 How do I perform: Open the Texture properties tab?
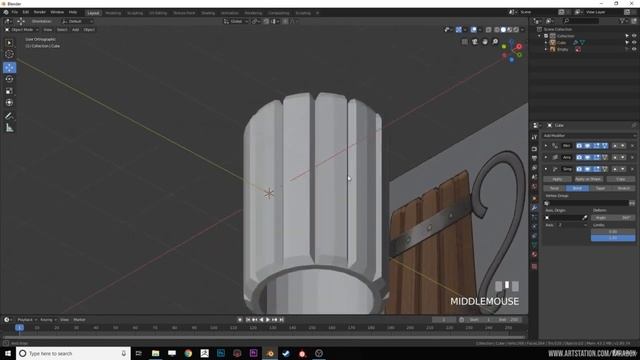point(534,267)
